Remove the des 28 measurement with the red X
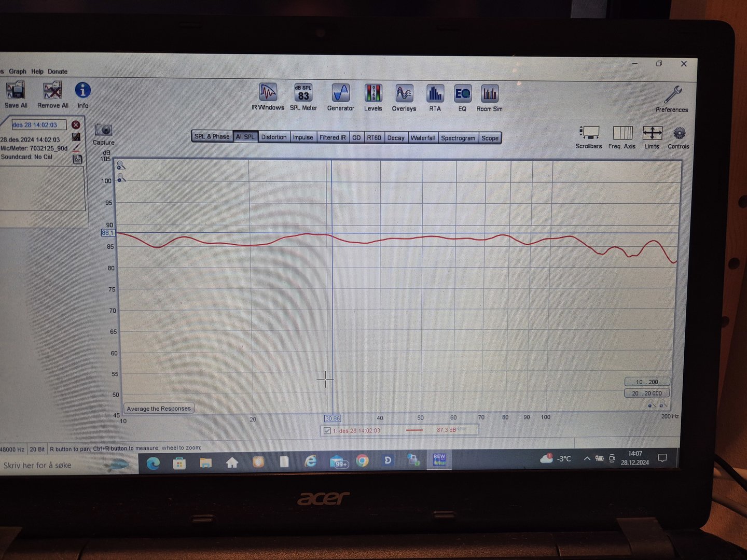This screenshot has width=747, height=560. (76, 125)
